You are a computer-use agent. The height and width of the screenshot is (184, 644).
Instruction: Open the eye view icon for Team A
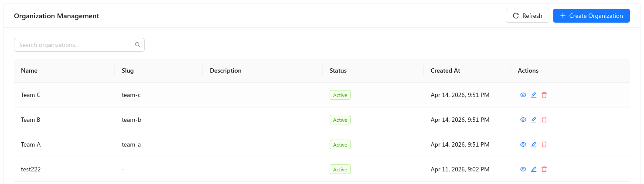(523, 144)
